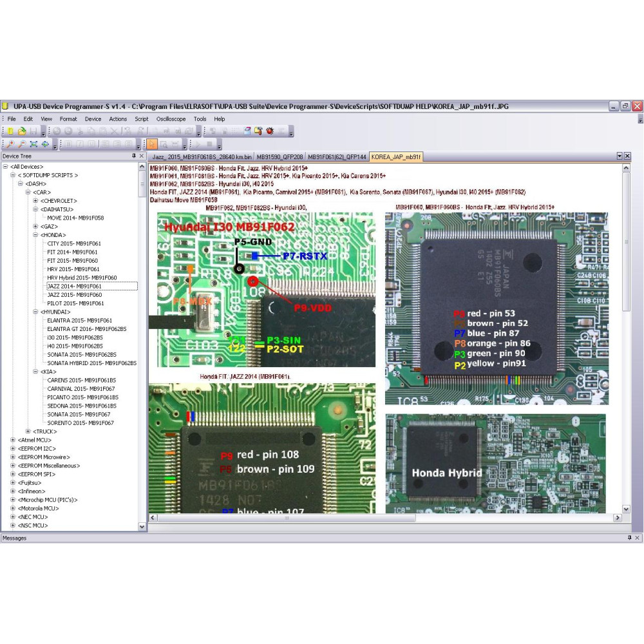Expand the <TRUCK> tree node
Viewport: 644px width, 644px height.
[28, 431]
